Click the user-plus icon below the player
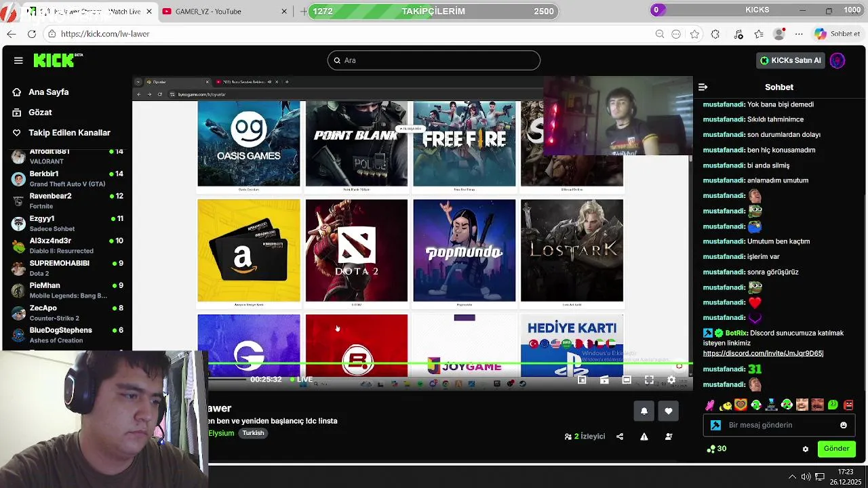The height and width of the screenshot is (488, 868). [669, 436]
